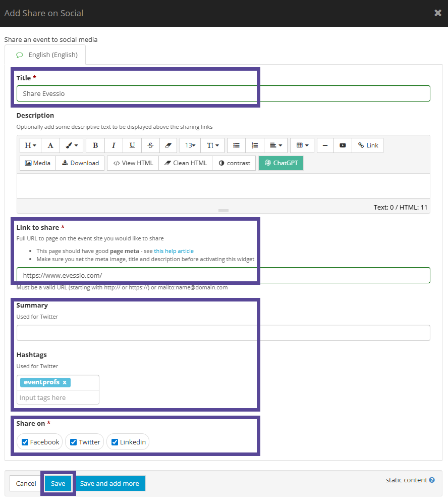Click the Link button in editor toolbar

[x=368, y=145]
